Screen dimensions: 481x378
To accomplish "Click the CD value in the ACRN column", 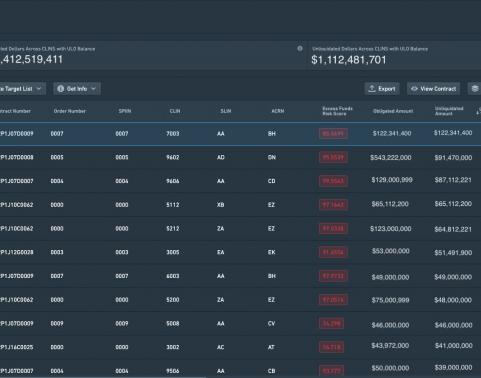I will [x=272, y=181].
